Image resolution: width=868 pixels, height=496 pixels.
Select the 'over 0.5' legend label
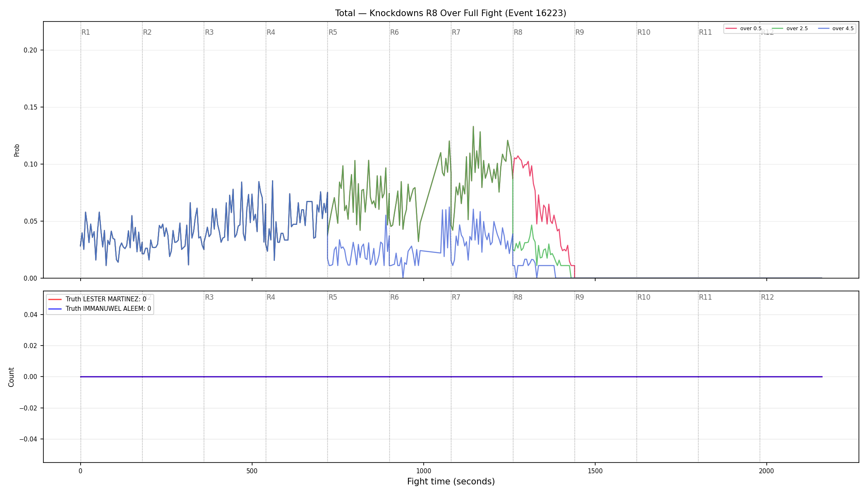tap(751, 29)
